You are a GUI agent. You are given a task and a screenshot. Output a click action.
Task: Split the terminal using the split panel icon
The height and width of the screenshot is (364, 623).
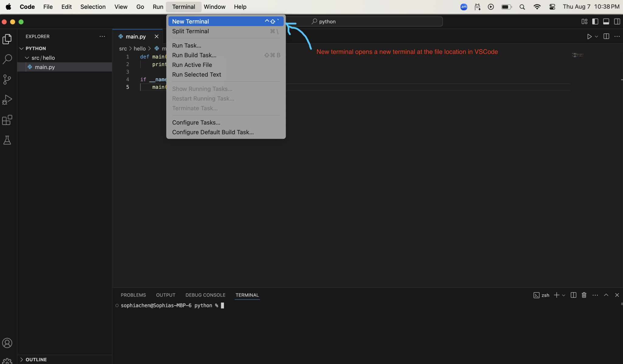[573, 295]
